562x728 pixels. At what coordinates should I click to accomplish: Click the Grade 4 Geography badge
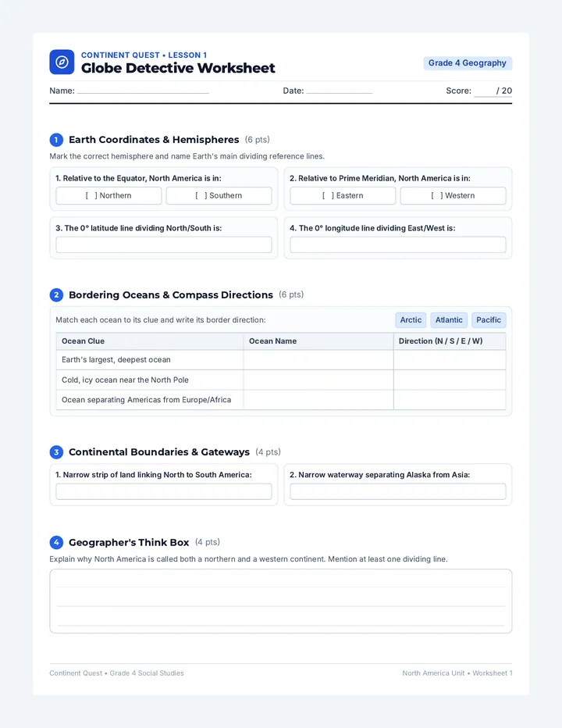[x=468, y=63]
